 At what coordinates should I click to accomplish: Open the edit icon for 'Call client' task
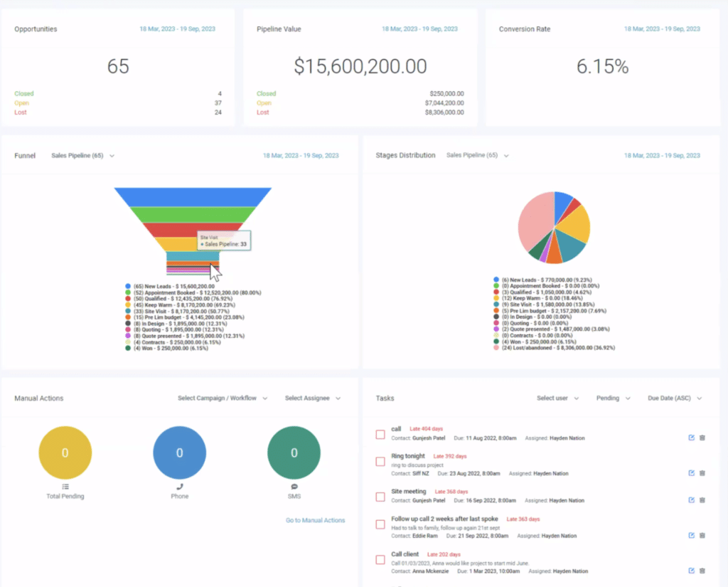(x=691, y=571)
